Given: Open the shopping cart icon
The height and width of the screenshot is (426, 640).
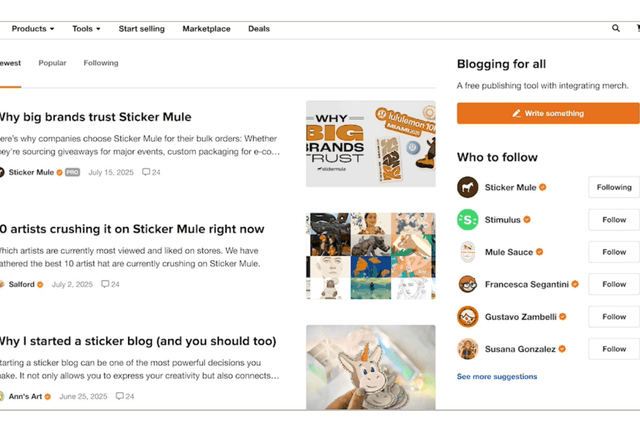Looking at the screenshot, I should pyautogui.click(x=637, y=29).
